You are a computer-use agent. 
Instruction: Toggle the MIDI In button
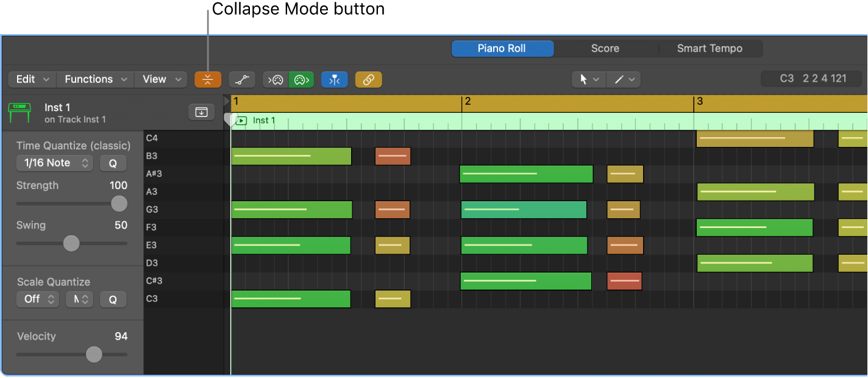click(276, 79)
